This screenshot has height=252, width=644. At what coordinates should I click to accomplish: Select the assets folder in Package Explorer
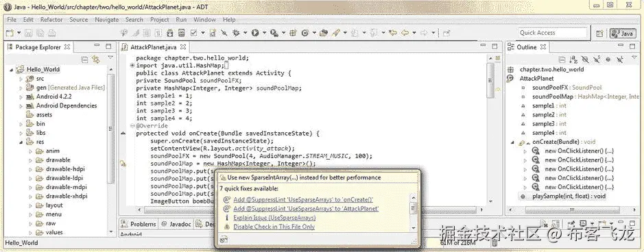click(44, 115)
